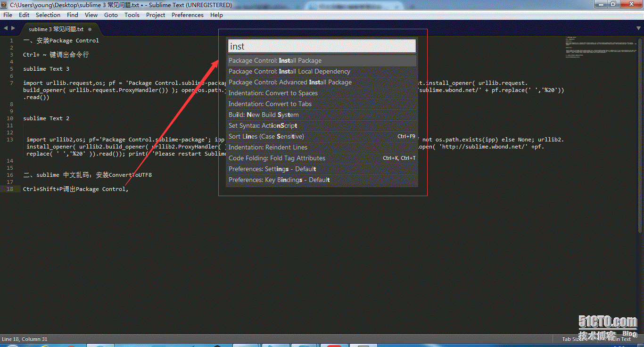Choose 'Indentation: Convert to Spaces'
This screenshot has height=347, width=644.
pos(322,93)
